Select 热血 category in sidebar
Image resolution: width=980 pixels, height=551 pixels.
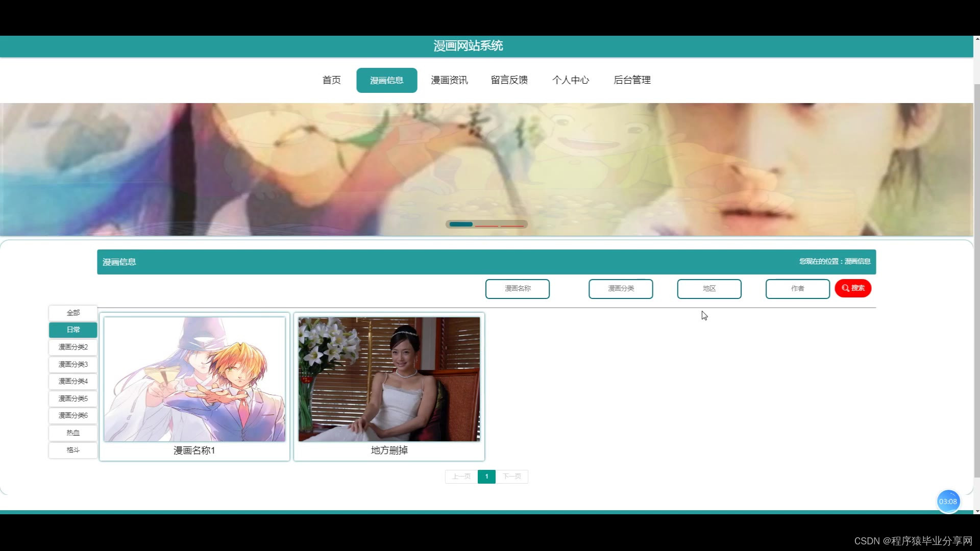(x=73, y=433)
